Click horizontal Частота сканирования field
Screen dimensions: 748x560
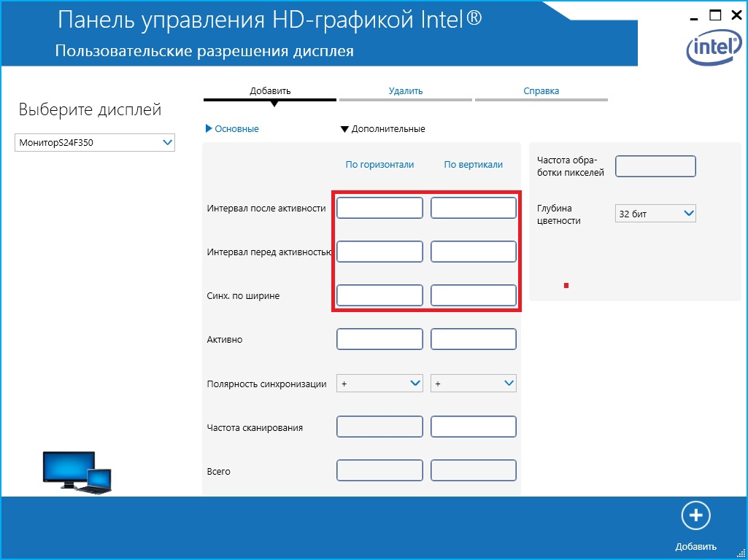click(379, 427)
